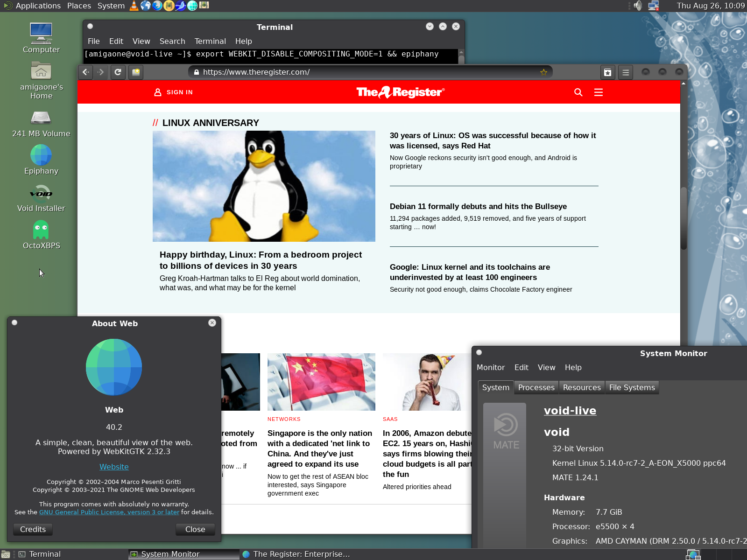Viewport: 747px width, 560px height.
Task: Open the System menu in the top panel
Action: click(x=111, y=6)
